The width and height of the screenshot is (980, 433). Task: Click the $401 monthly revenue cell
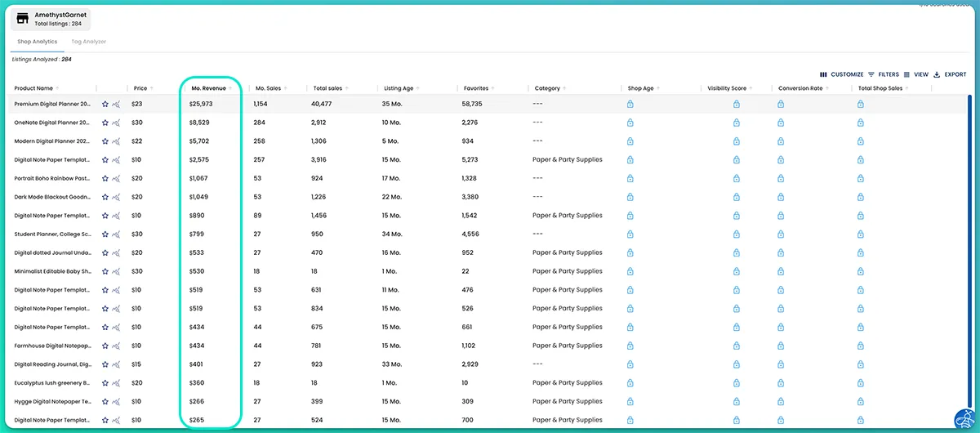point(196,364)
